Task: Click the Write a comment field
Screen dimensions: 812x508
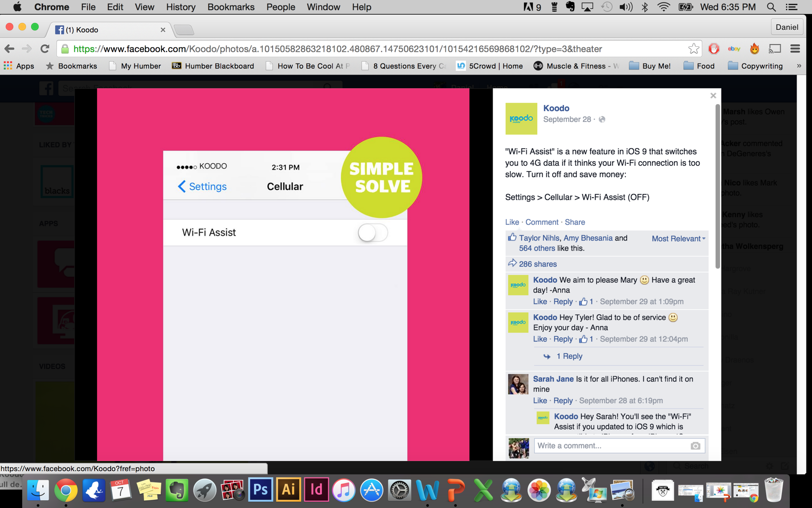Action: [611, 446]
